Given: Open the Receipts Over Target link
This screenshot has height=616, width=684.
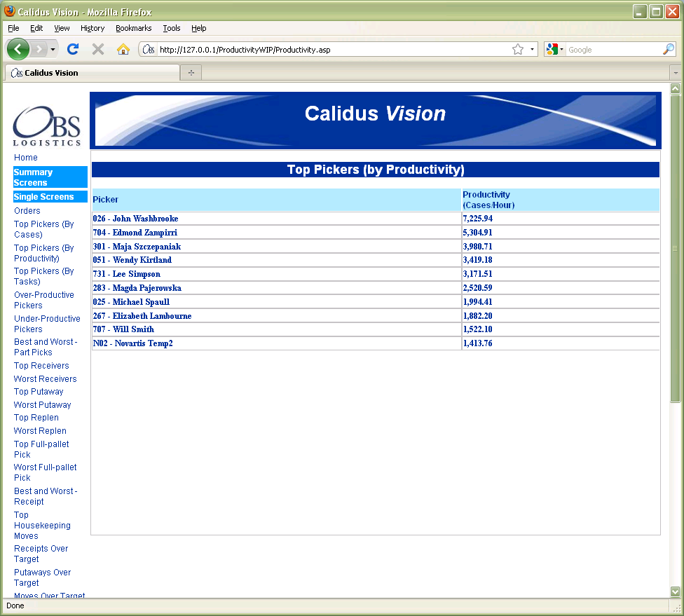Looking at the screenshot, I should click(41, 554).
